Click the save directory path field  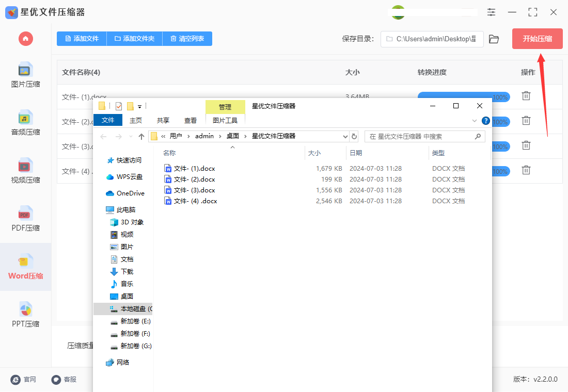coord(432,39)
